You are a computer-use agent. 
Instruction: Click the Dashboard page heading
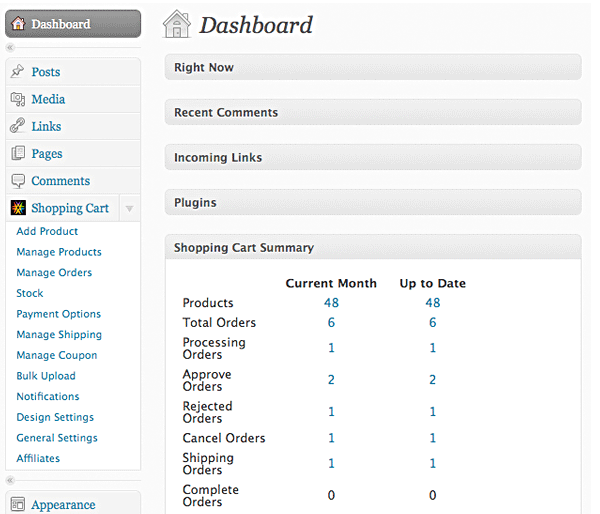256,25
